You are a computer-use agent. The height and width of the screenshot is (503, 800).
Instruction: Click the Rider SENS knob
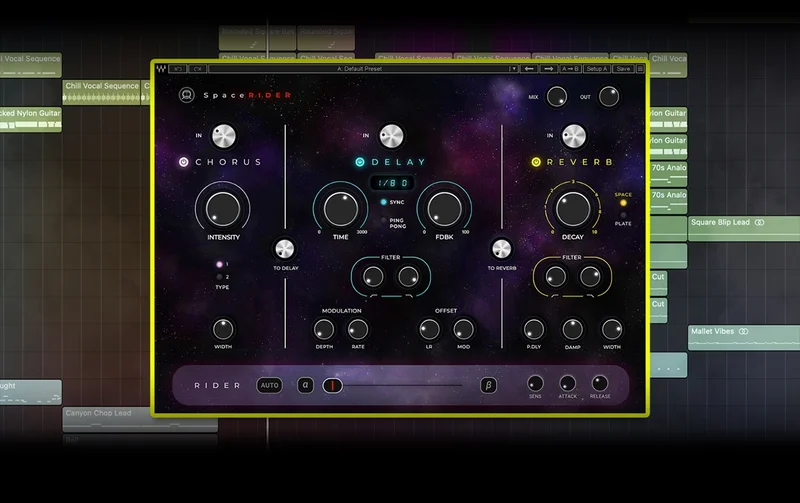coord(535,383)
